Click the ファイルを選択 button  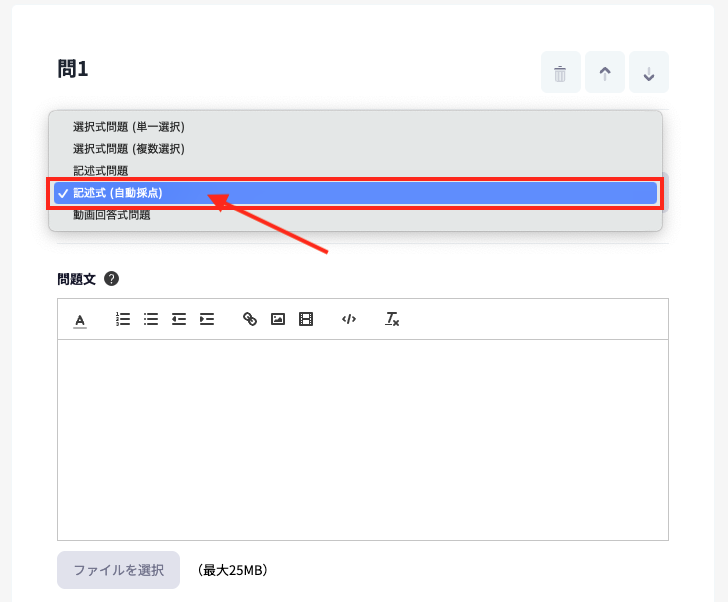click(x=118, y=570)
